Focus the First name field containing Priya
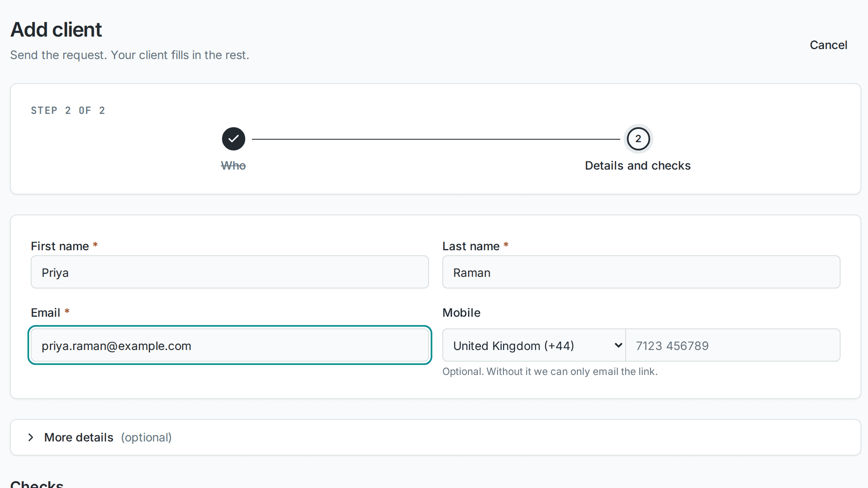Viewport: 868px width, 488px height. click(x=230, y=272)
